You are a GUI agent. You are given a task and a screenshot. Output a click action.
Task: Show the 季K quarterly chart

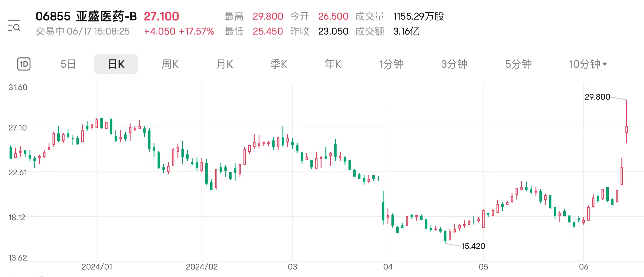point(279,64)
